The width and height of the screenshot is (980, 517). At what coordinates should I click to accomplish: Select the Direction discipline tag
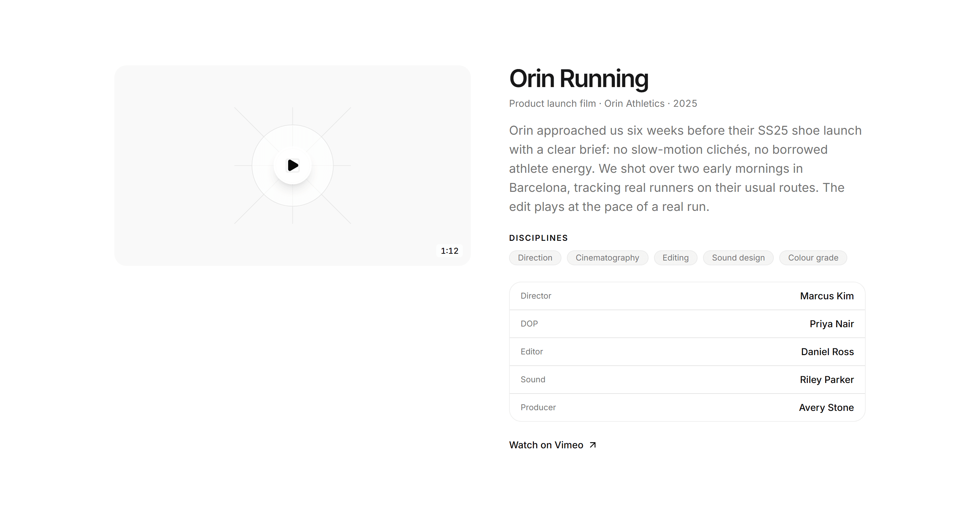tap(535, 258)
